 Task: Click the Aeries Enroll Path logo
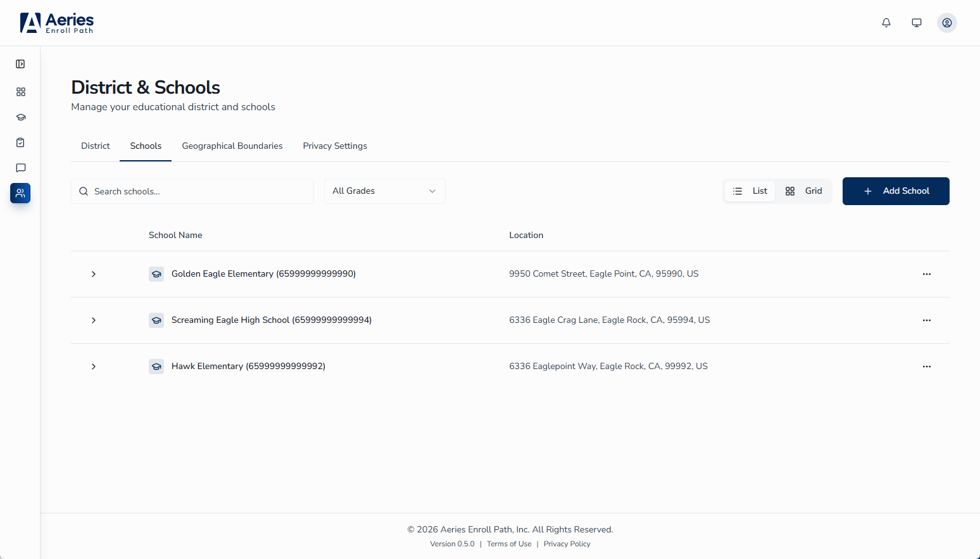tap(57, 23)
